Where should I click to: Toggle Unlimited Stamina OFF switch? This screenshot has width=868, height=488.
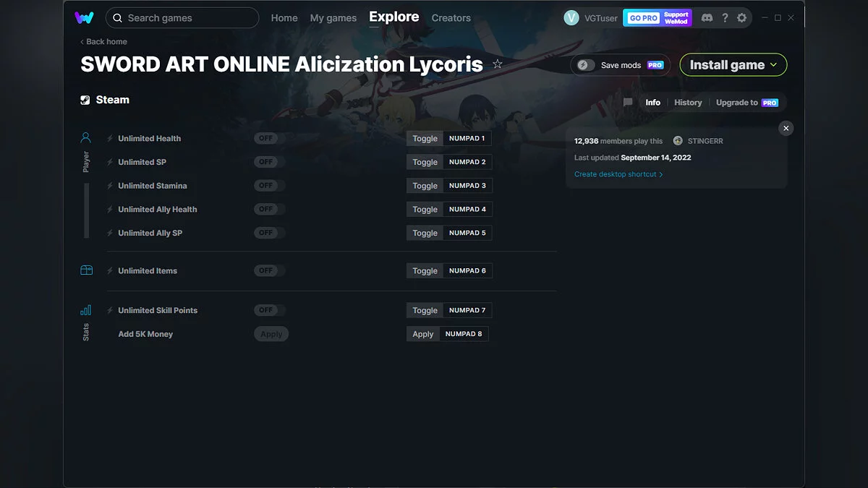pyautogui.click(x=270, y=186)
